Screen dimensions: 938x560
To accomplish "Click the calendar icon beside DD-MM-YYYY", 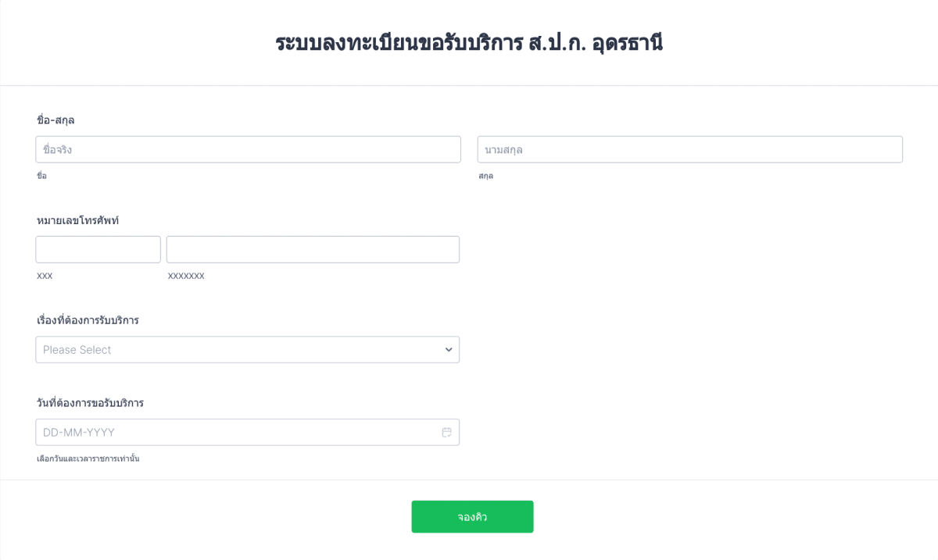I will coord(446,432).
